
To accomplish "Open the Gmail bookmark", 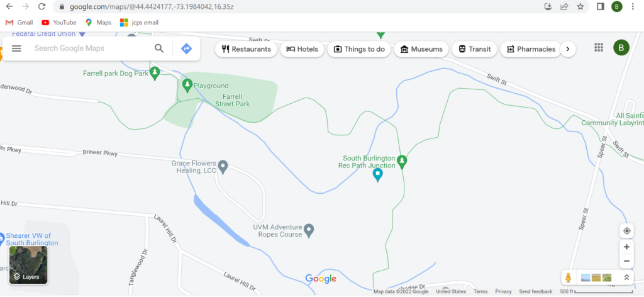I will click(19, 23).
